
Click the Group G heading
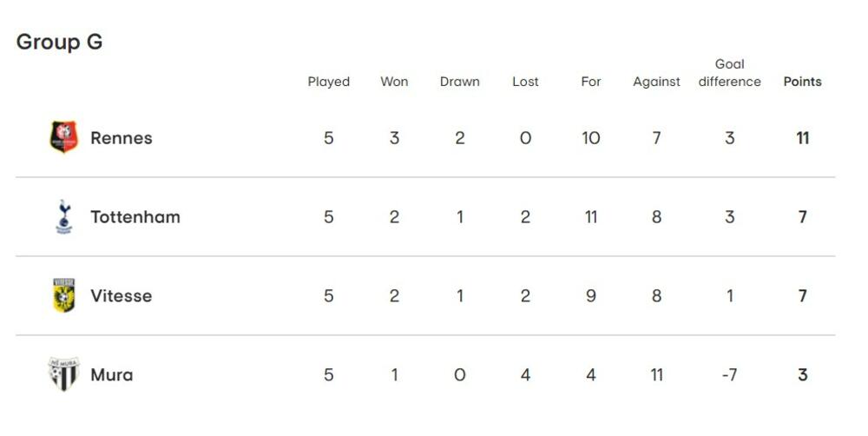pos(60,42)
